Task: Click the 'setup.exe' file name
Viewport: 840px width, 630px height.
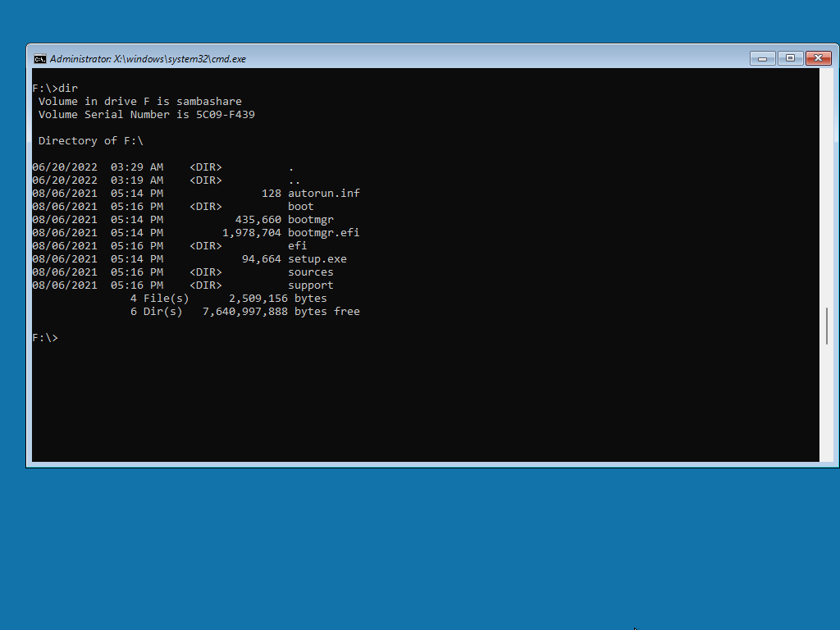Action: coord(317,259)
